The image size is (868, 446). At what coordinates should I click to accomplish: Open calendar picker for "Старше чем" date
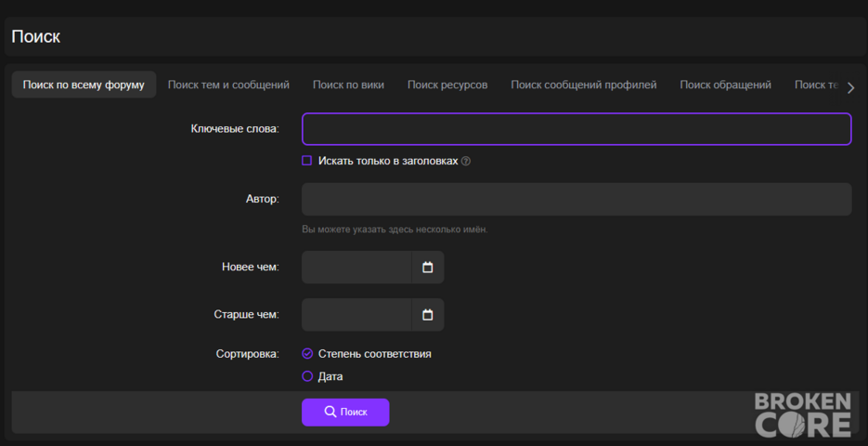click(x=427, y=315)
